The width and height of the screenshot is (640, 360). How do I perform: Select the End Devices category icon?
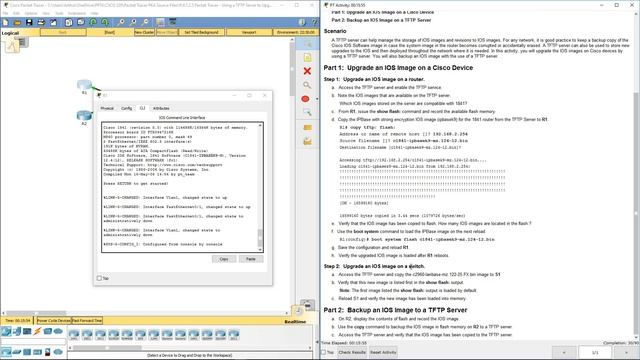[x=17, y=331]
